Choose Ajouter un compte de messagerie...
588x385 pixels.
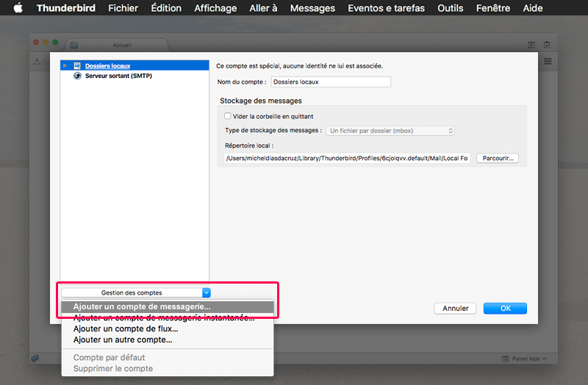(x=168, y=306)
